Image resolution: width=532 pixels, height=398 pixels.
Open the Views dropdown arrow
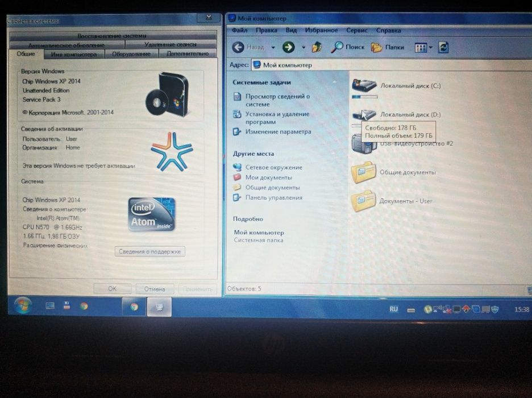point(431,48)
